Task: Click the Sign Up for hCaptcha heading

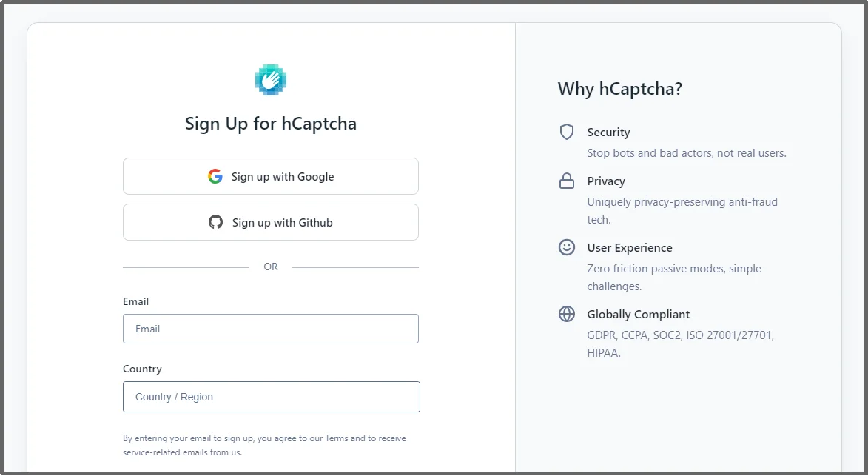Action: (271, 124)
